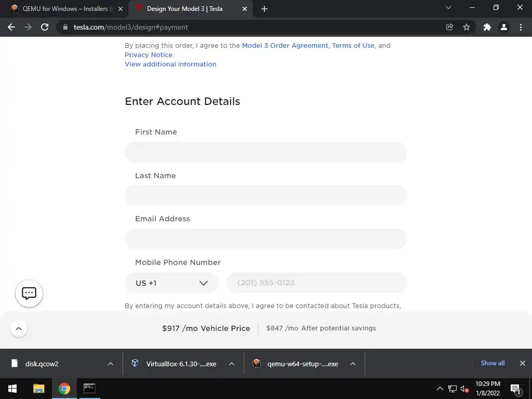Click the $847 /mo After potential savings text
The image size is (532, 399).
321,328
